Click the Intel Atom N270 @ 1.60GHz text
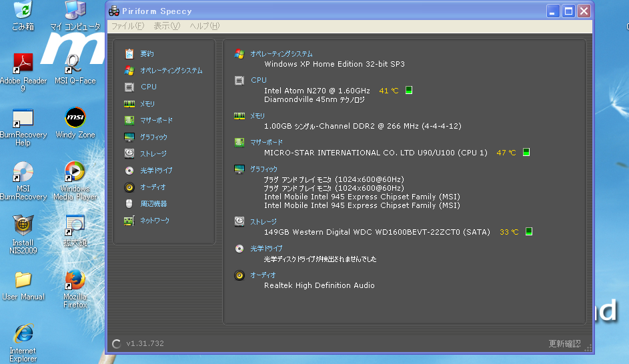Viewport: 629px width, 364px height. (x=317, y=91)
